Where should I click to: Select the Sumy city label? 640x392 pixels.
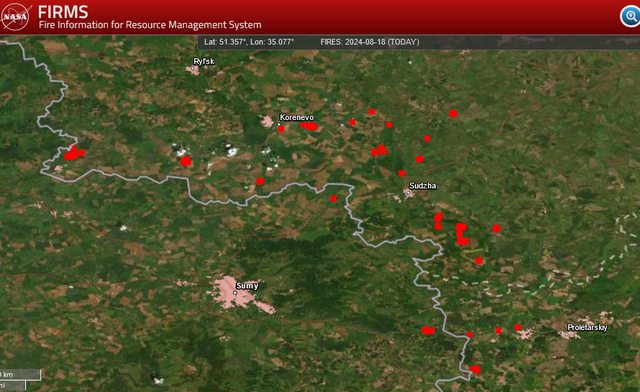(x=247, y=285)
